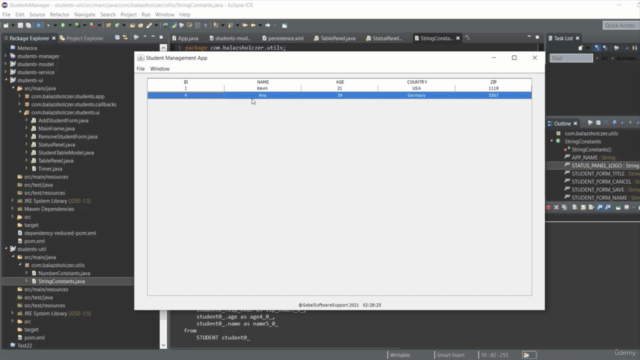Expand Maven Dependencies under students-ui

pyautogui.click(x=13, y=209)
